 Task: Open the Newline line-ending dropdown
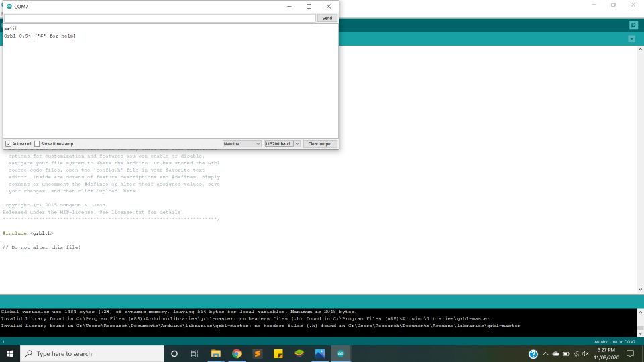pos(241,143)
